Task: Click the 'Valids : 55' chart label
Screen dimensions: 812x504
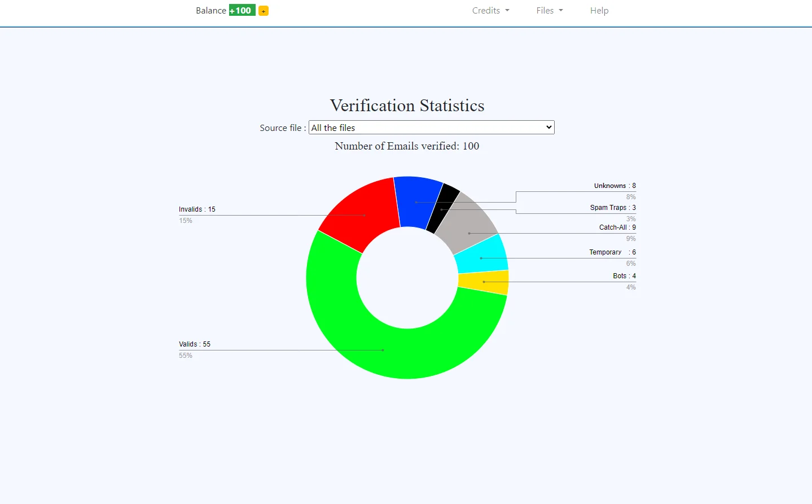Action: [x=195, y=344]
